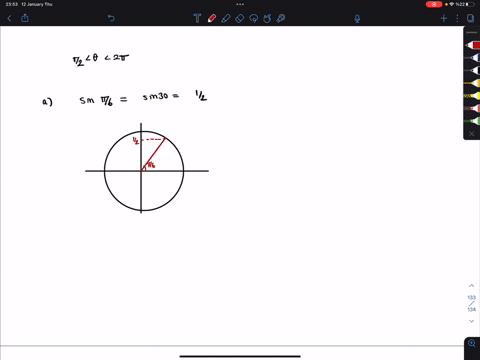This screenshot has height=360, width=480.
Task: Pick the pink highlighter in palette
Action: [473, 108]
